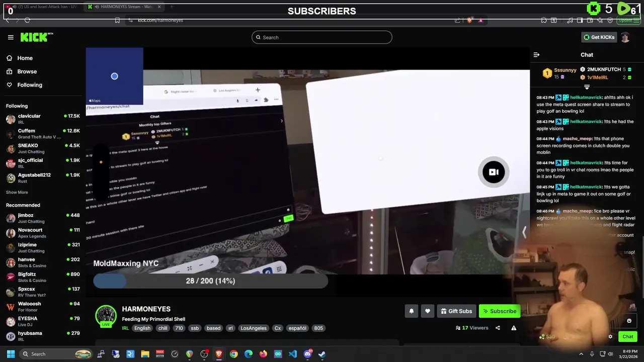The width and height of the screenshot is (644, 362).
Task: Open File Explorer on the taskbar
Action: click(145, 354)
